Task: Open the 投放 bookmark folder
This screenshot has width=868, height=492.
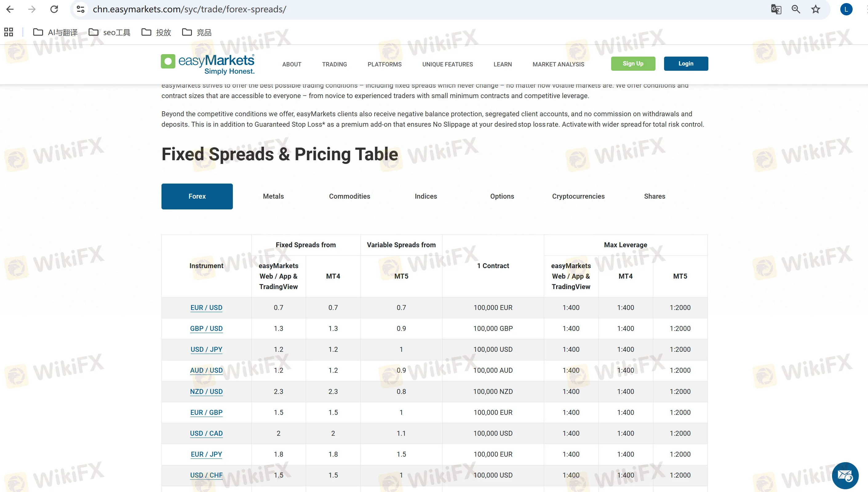Action: point(156,32)
